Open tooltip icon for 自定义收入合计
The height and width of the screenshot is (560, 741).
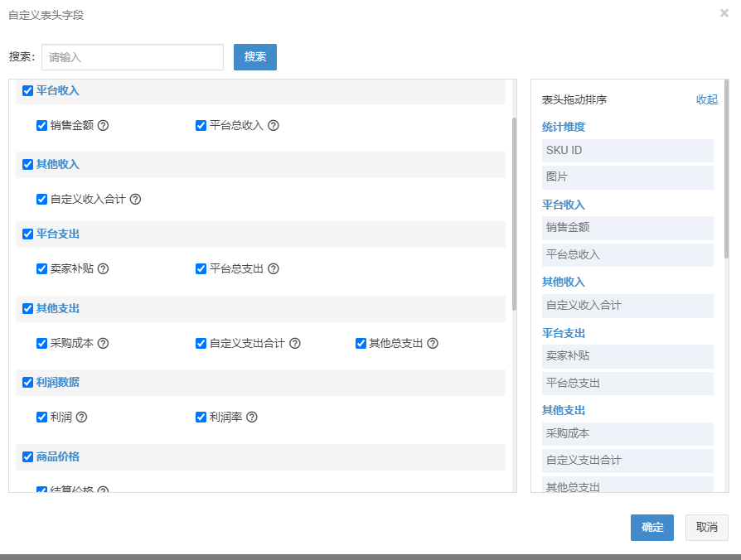[x=135, y=200]
